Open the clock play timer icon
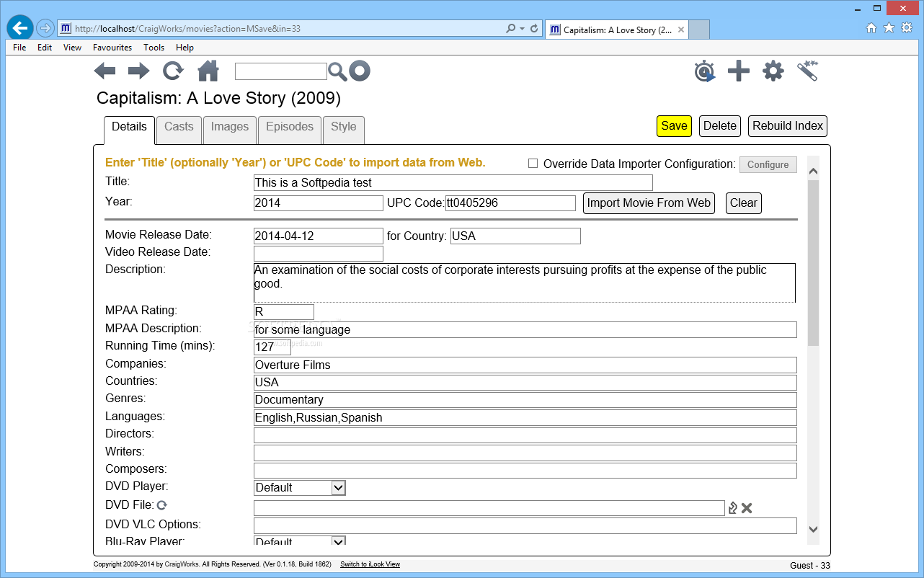This screenshot has height=578, width=924. tap(705, 71)
